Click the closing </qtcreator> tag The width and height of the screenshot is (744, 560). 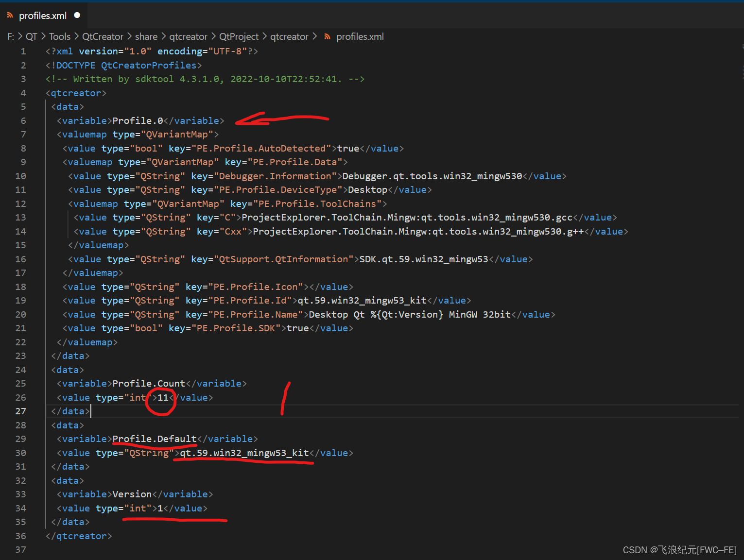79,536
